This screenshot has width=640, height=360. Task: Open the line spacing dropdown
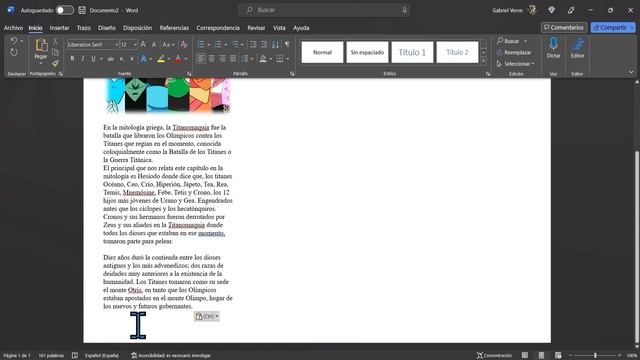pos(251,59)
